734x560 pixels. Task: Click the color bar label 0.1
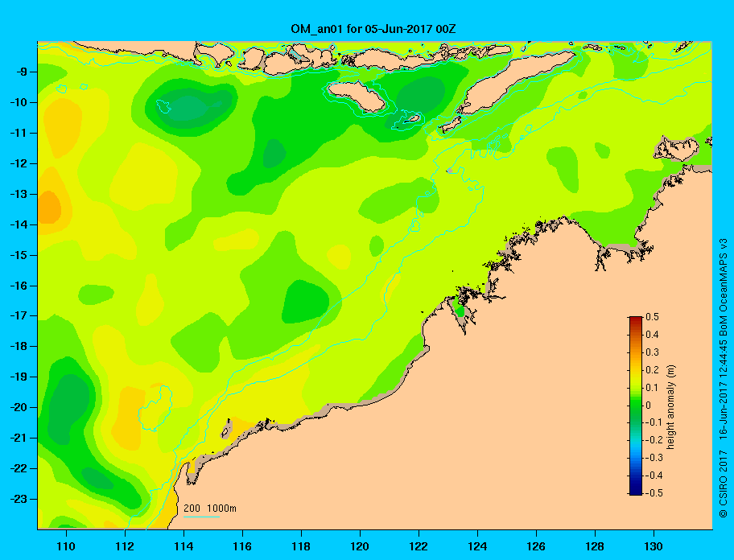pyautogui.click(x=653, y=387)
